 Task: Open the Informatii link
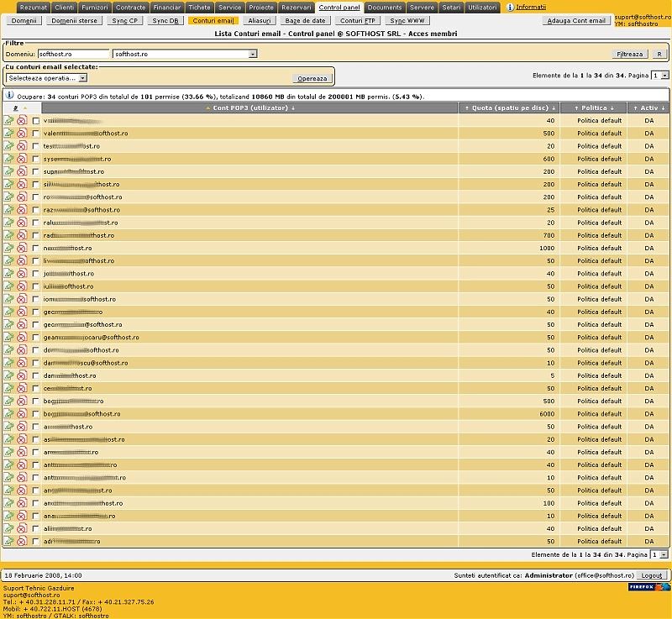[531, 8]
